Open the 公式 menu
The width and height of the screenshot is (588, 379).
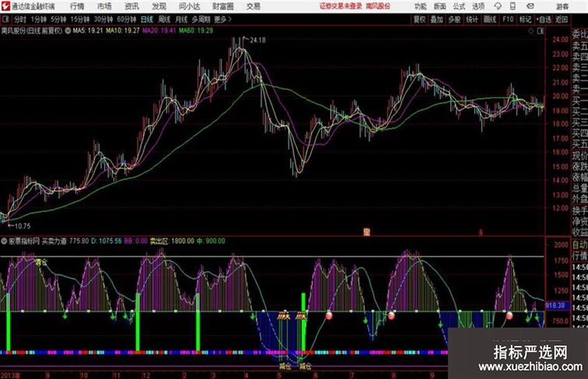(x=459, y=6)
